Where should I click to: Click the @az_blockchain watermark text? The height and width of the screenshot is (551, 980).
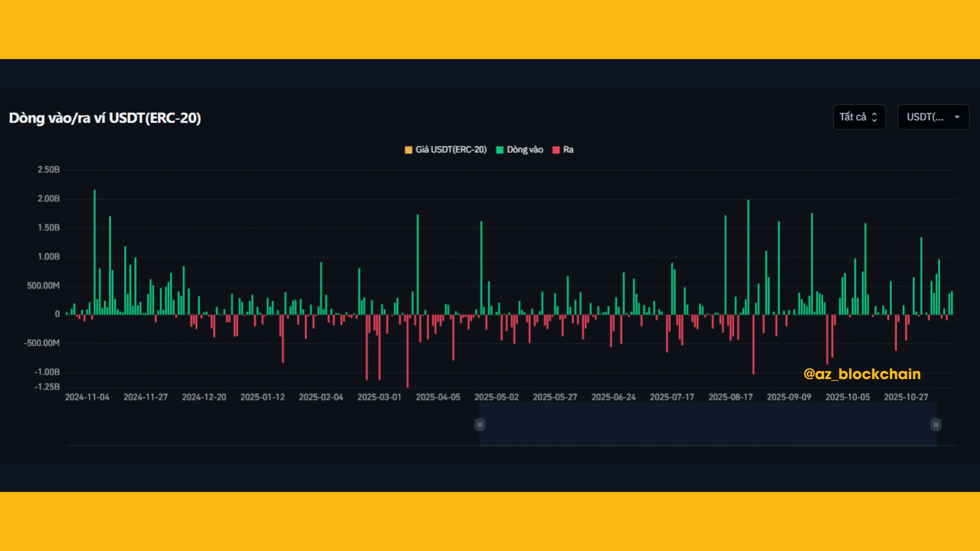click(x=862, y=374)
